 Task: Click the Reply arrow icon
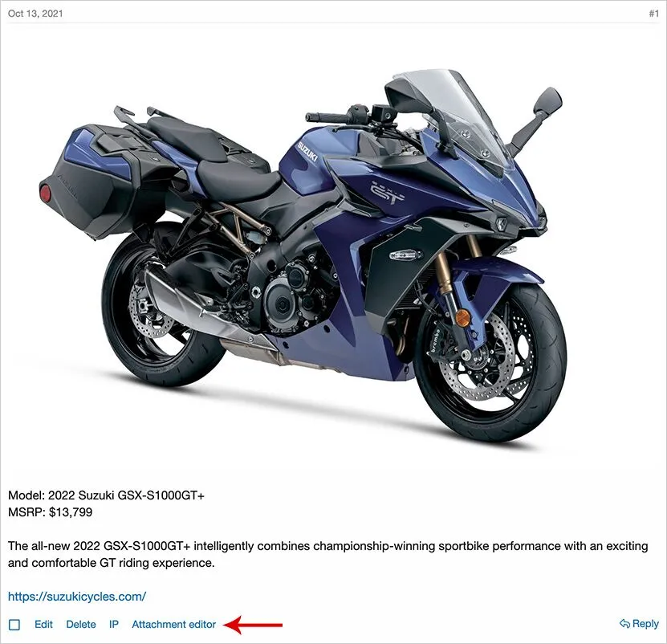(624, 624)
